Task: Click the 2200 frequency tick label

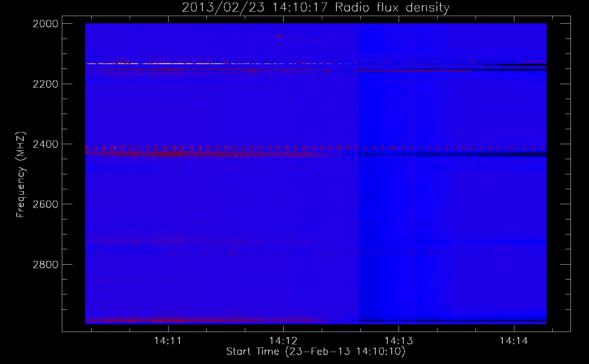Action: click(46, 84)
